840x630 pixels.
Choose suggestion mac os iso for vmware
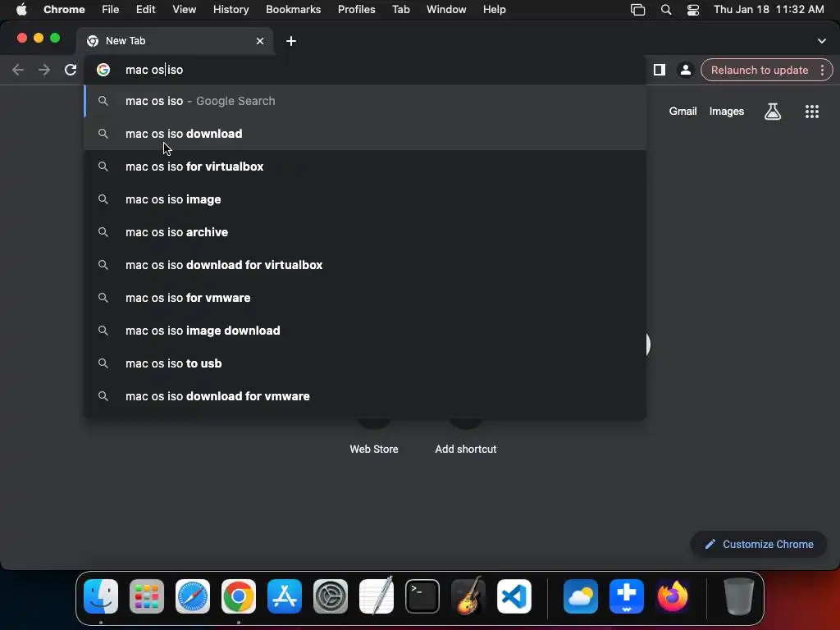(x=365, y=298)
